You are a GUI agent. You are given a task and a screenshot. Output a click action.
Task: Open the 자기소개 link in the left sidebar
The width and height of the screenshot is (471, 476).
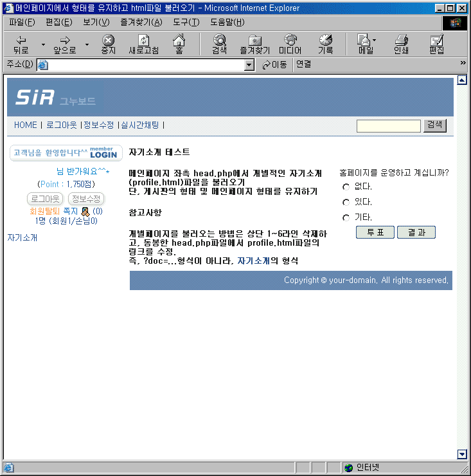[x=22, y=237]
